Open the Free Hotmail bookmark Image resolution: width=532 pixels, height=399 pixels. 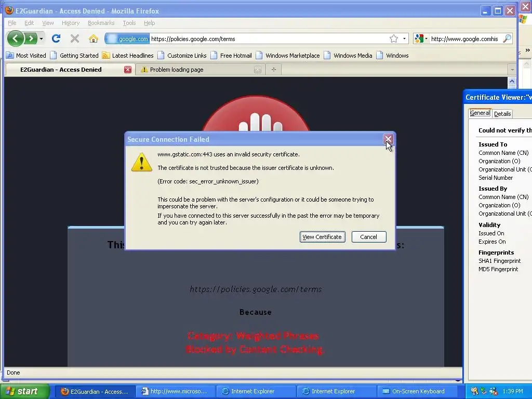click(x=231, y=55)
